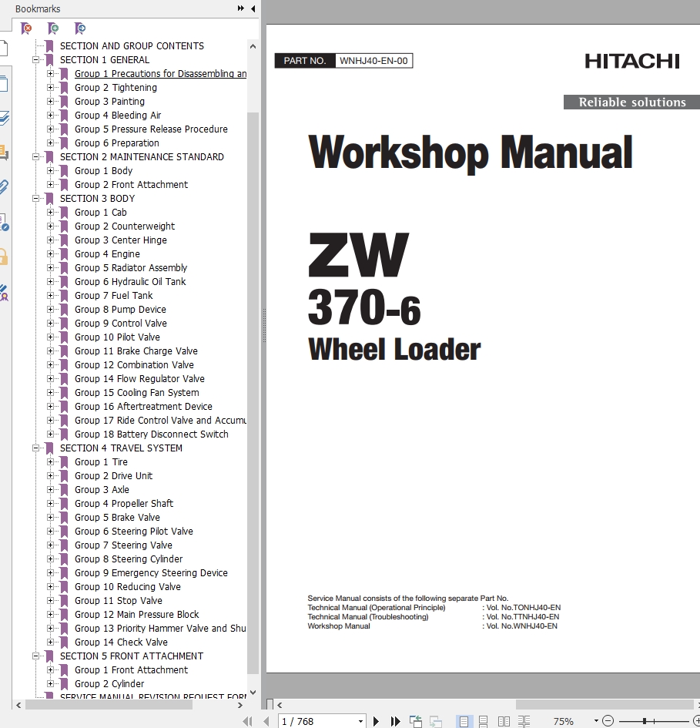The width and height of the screenshot is (700, 728).
Task: Expand the Bookmarks panel options arrows
Action: [x=240, y=8]
